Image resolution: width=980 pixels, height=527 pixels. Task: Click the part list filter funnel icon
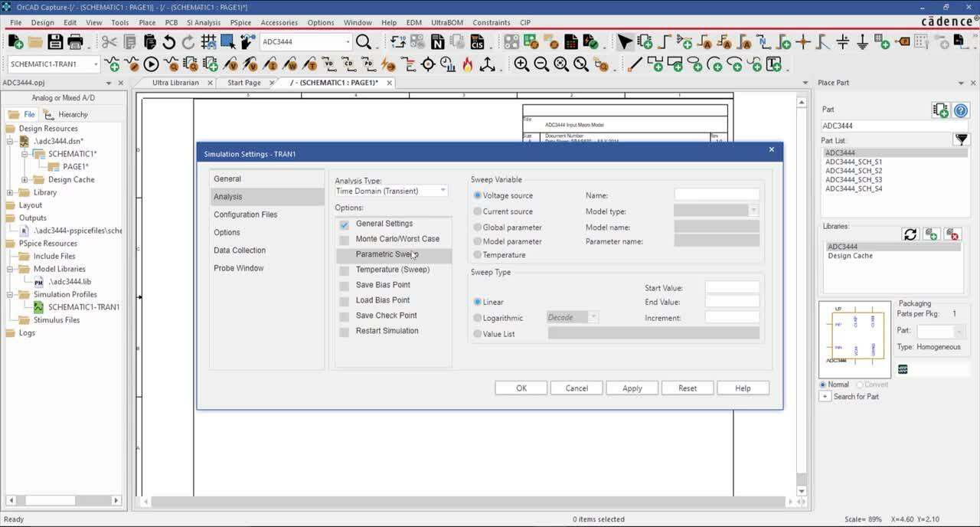coord(961,139)
